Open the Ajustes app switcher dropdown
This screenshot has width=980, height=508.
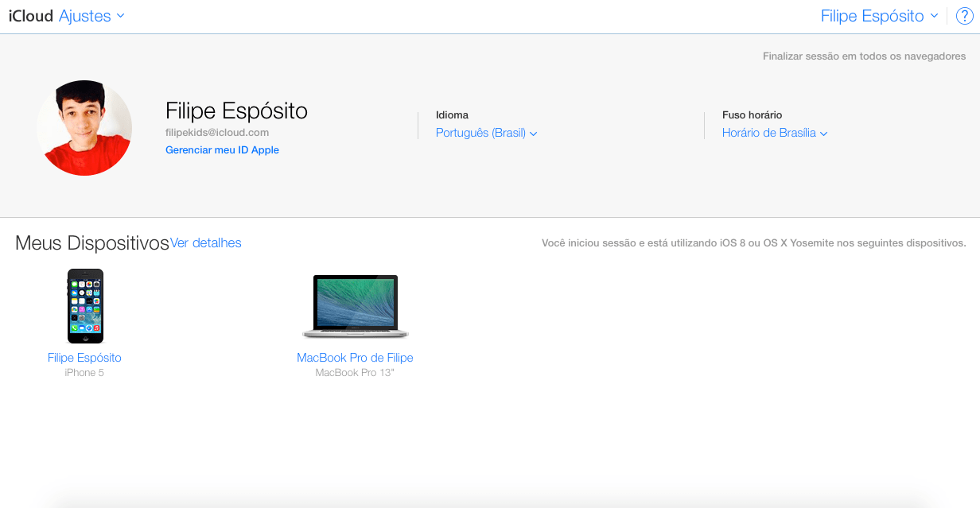91,16
